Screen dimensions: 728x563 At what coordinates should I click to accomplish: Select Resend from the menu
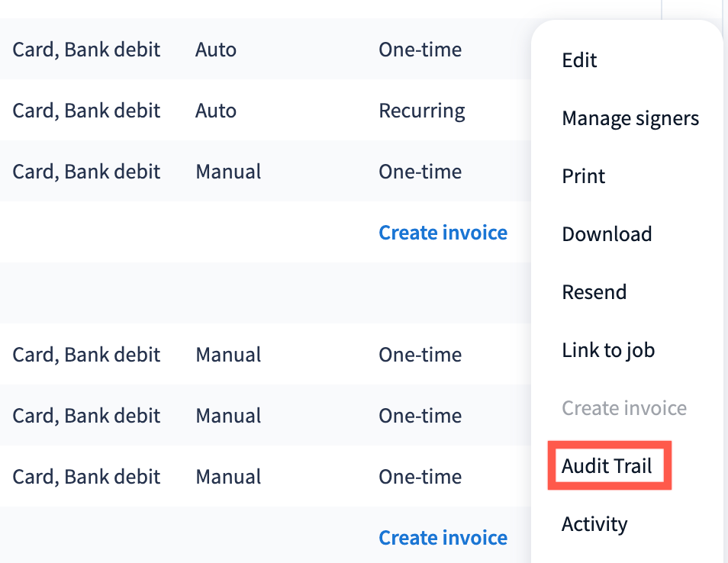point(594,292)
